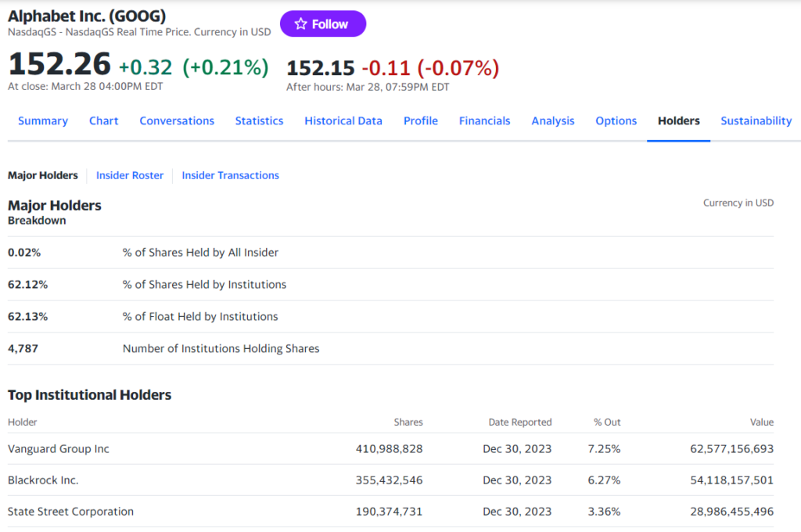Open the Summary tab
Screen dimensions: 801x532
pyautogui.click(x=43, y=121)
